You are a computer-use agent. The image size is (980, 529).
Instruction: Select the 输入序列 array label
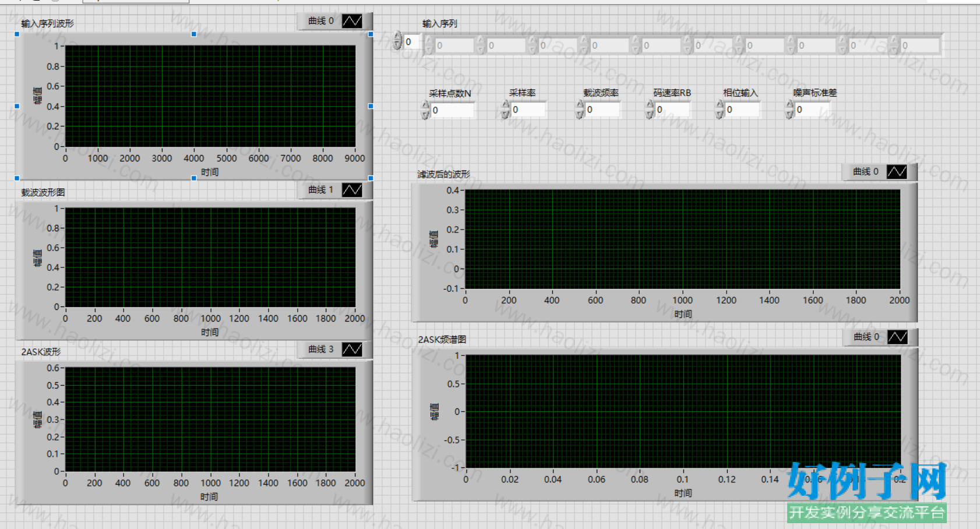[440, 24]
